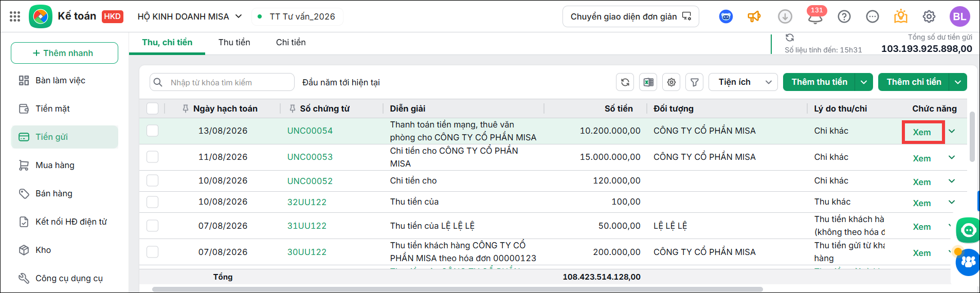Open the help question mark icon

[x=844, y=16]
